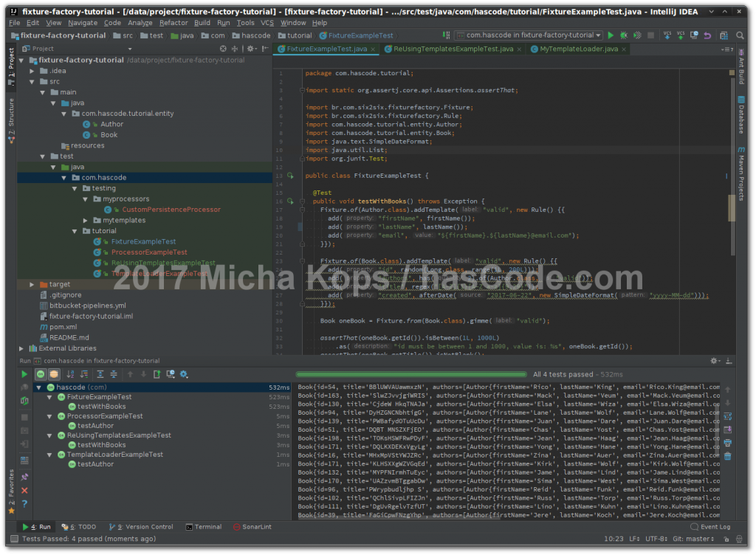Open Search Everywhere magnifier icon
This screenshot has height=555, width=756.
pyautogui.click(x=739, y=35)
